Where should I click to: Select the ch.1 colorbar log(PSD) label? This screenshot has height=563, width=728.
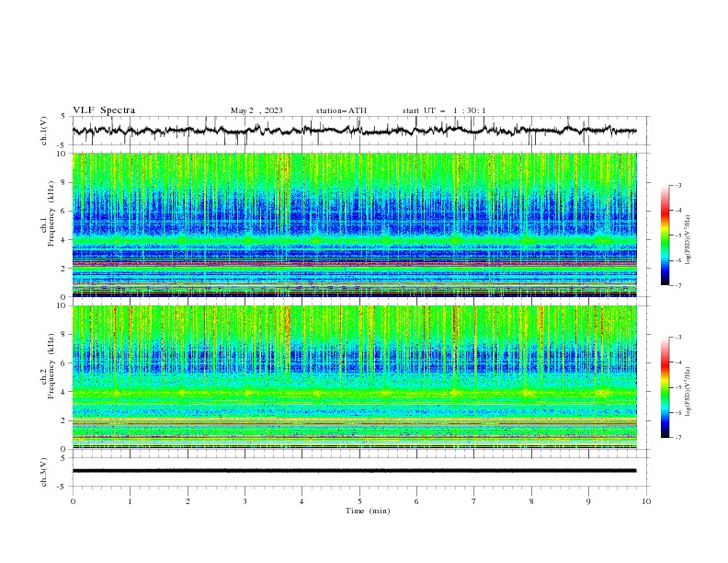pyautogui.click(x=688, y=240)
